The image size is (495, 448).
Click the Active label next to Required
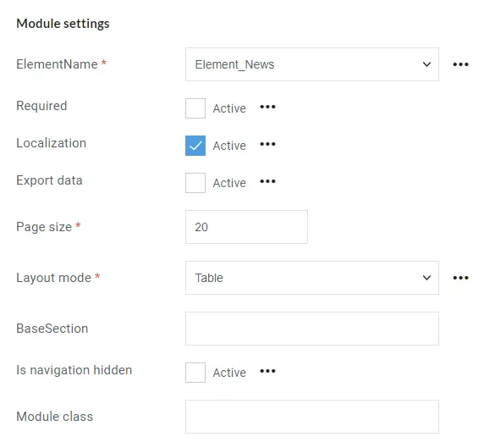(229, 108)
